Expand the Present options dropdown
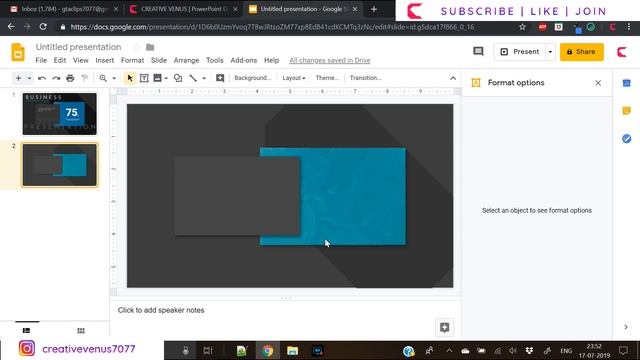 [x=550, y=52]
